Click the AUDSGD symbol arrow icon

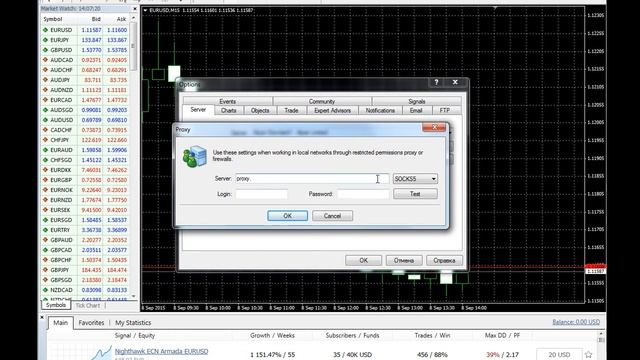(x=45, y=110)
